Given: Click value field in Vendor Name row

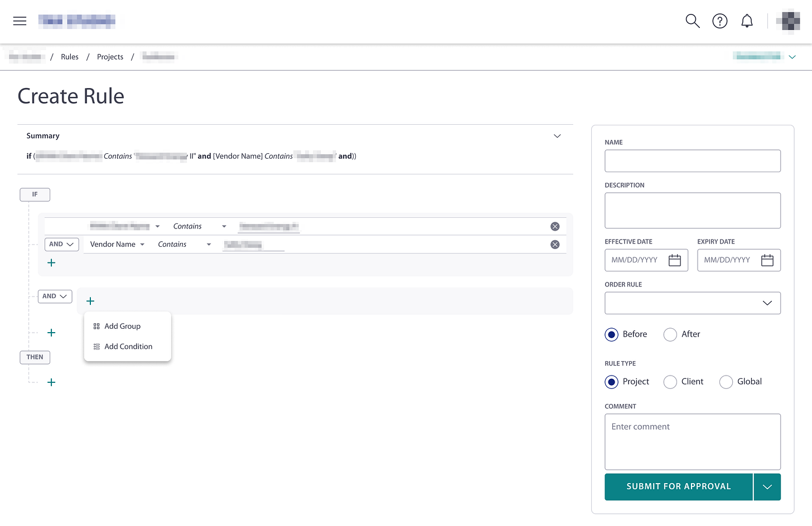Looking at the screenshot, I should pos(253,245).
